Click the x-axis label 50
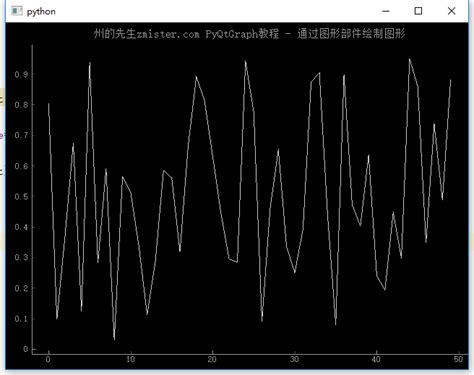Screen dimensions: 474x375 (458, 359)
